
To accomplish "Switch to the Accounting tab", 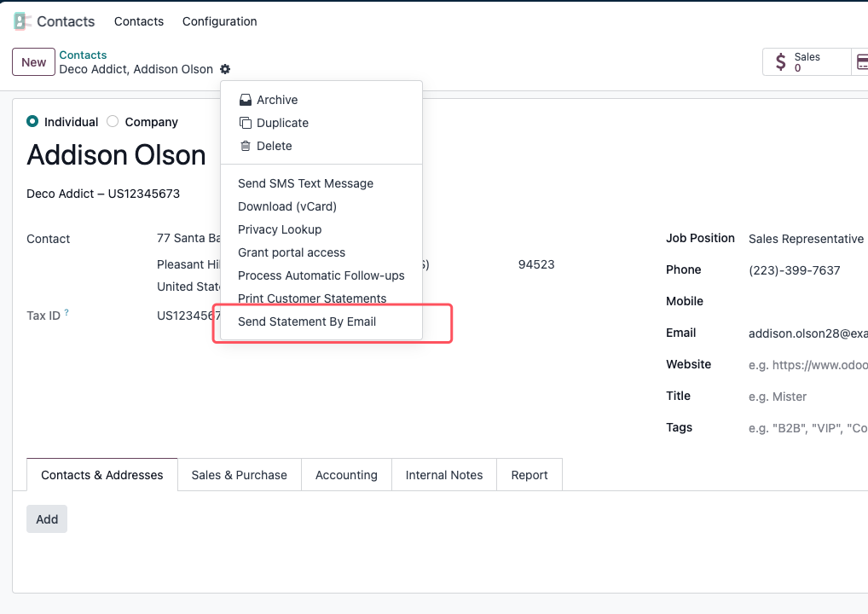I will (x=346, y=475).
